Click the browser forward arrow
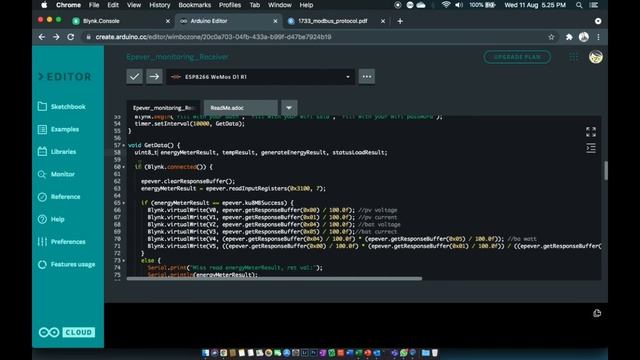640x360 pixels. coord(56,37)
